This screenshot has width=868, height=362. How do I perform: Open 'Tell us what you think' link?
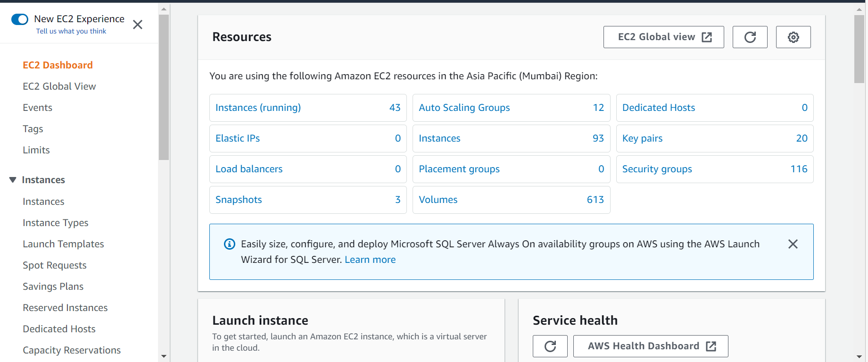click(x=71, y=31)
